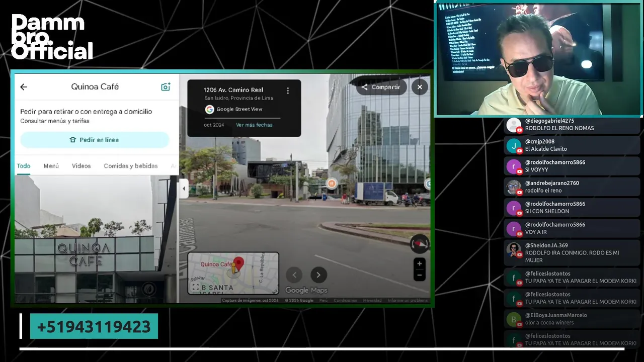Collapse the side panel with the arrow handle
Viewport: 644px width, 362px height.
pos(184,189)
